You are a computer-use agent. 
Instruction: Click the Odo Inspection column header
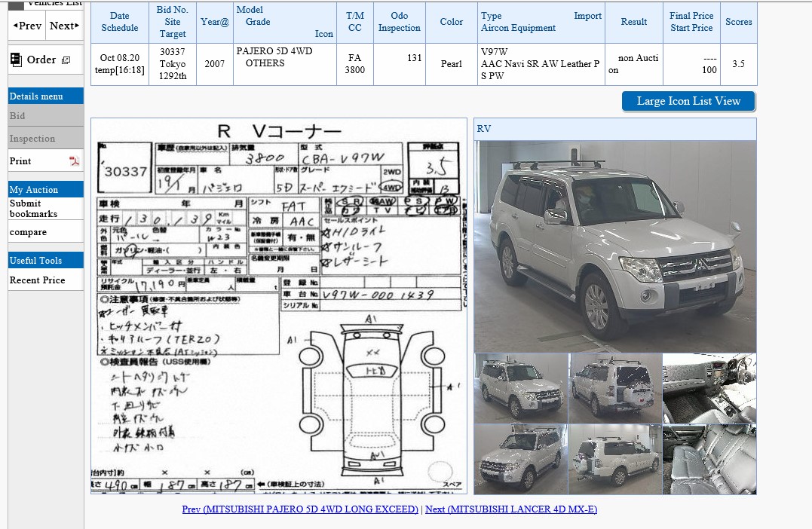[400, 22]
